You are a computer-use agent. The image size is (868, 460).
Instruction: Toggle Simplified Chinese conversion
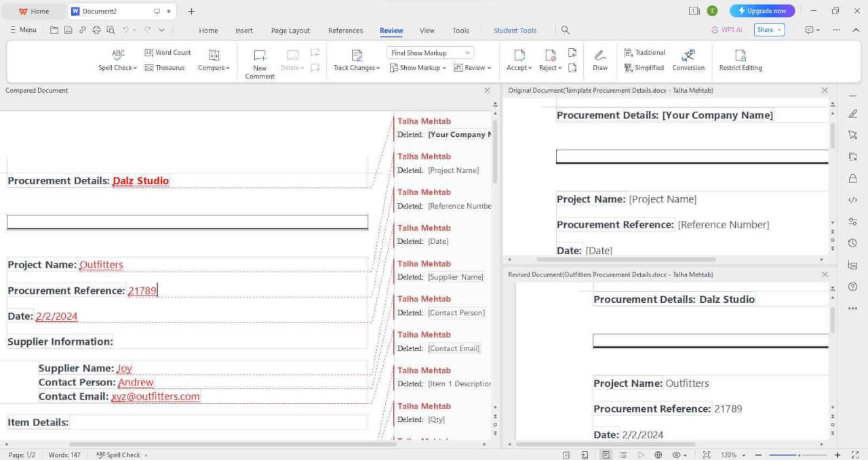click(644, 67)
